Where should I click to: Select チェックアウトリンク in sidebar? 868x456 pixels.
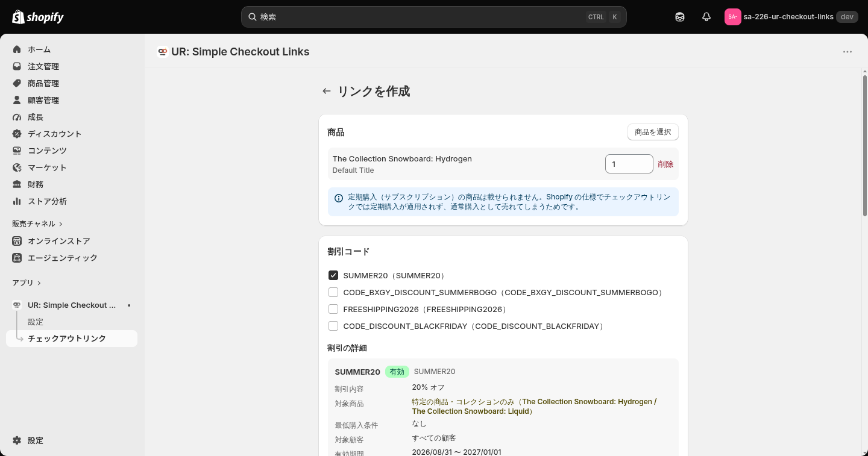click(x=72, y=339)
